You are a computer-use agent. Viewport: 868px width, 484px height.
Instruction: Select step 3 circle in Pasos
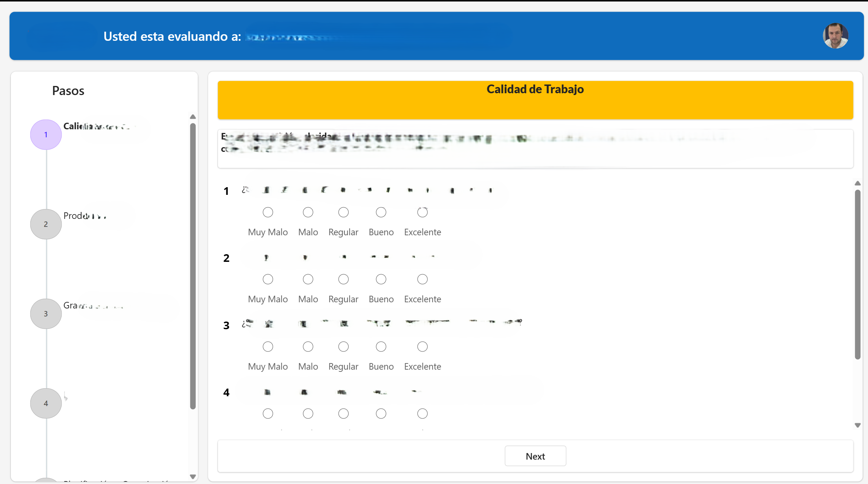pyautogui.click(x=46, y=314)
